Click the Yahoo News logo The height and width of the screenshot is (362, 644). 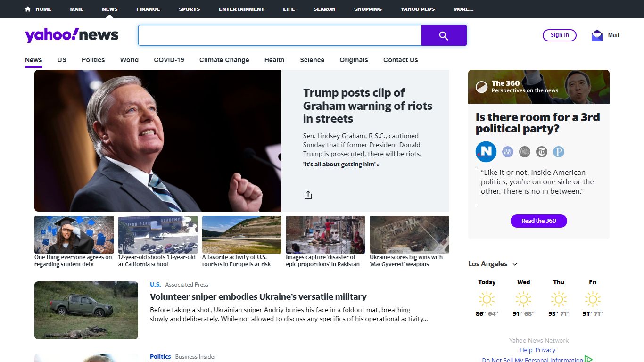[72, 35]
